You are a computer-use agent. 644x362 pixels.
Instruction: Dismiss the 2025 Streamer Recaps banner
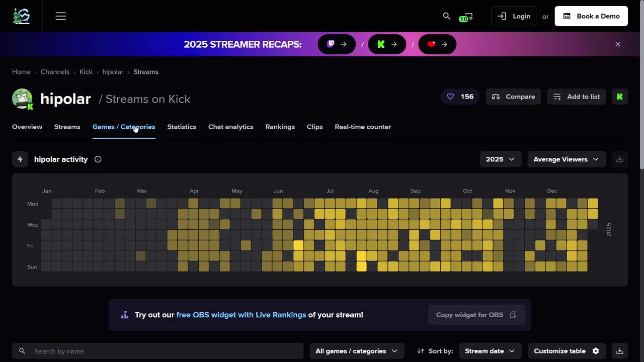coord(618,44)
